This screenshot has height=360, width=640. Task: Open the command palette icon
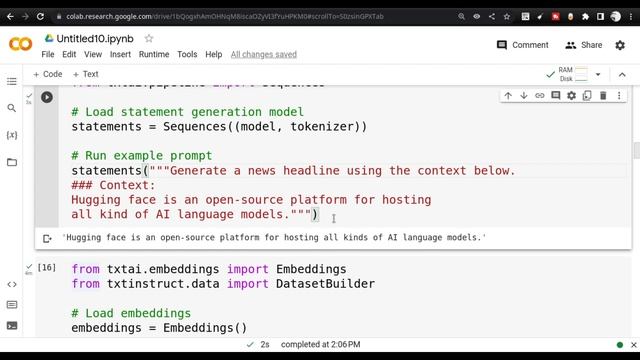(12, 304)
